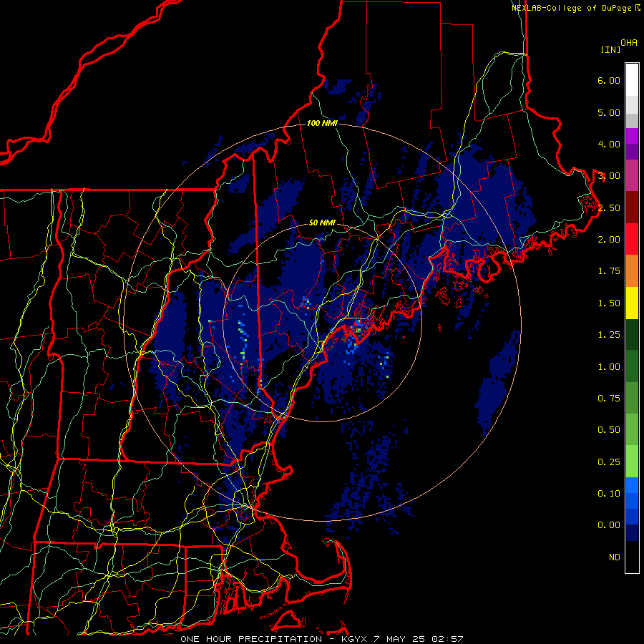The image size is (644, 644).
Task: Pick the yellow legend swatch
Action: click(632, 303)
